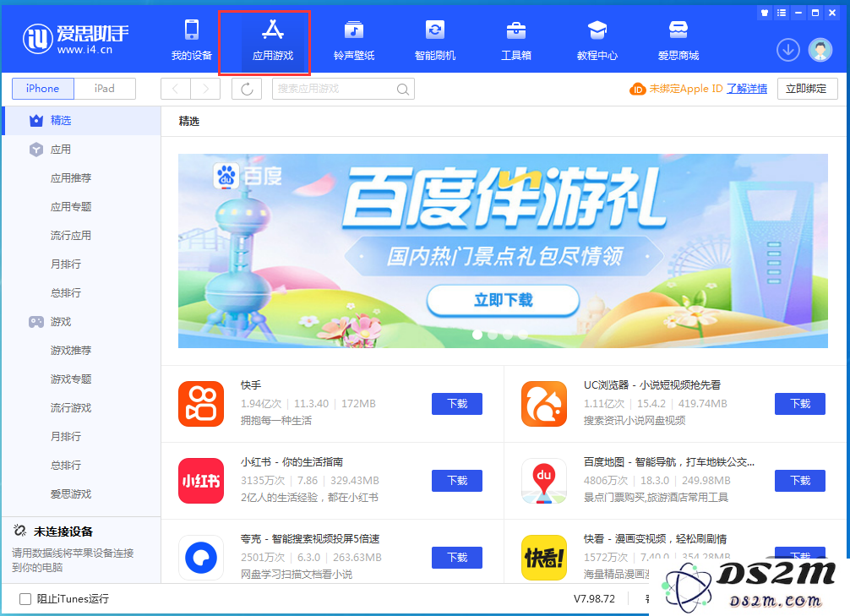
Task: Toggle the 阻止iTunes运行 checkbox
Action: (x=25, y=599)
